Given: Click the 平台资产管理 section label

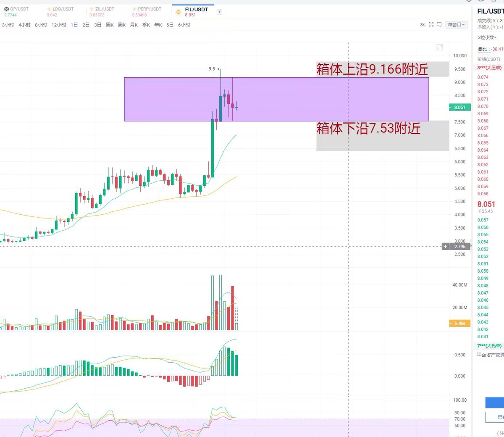Looking at the screenshot, I should (490, 355).
